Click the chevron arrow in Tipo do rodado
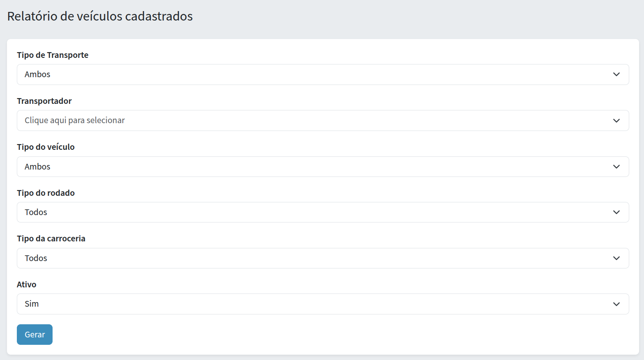The image size is (644, 360). pos(616,212)
